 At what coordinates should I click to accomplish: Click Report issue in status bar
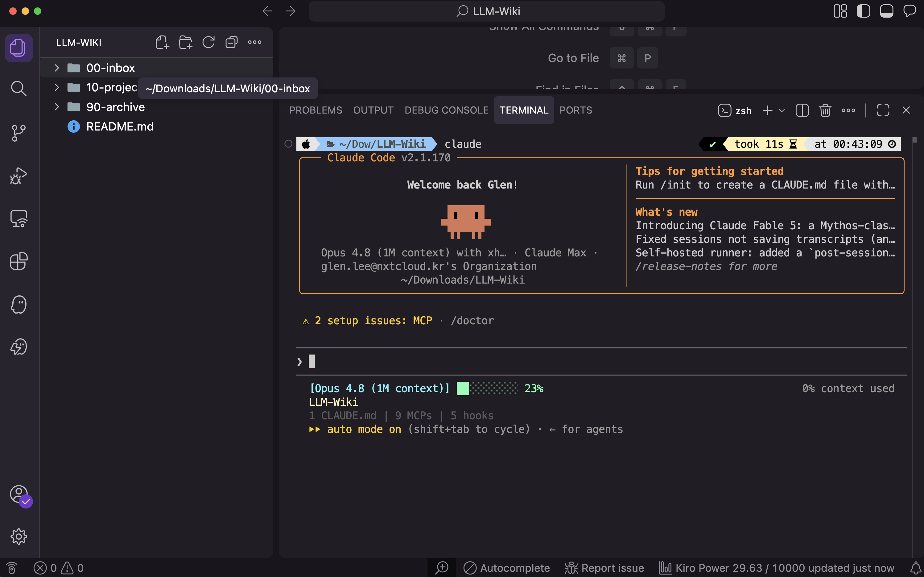[x=604, y=568]
